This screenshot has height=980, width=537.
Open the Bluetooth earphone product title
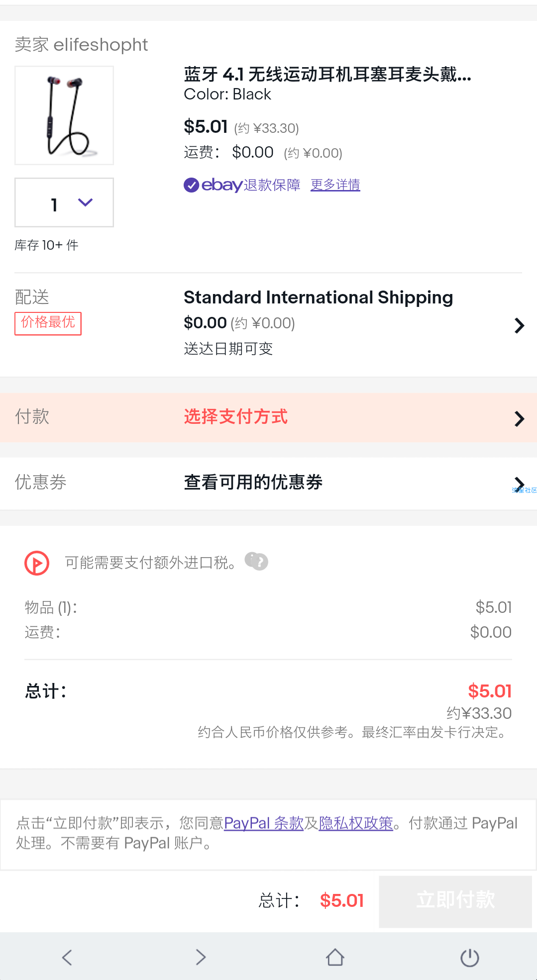[x=327, y=75]
